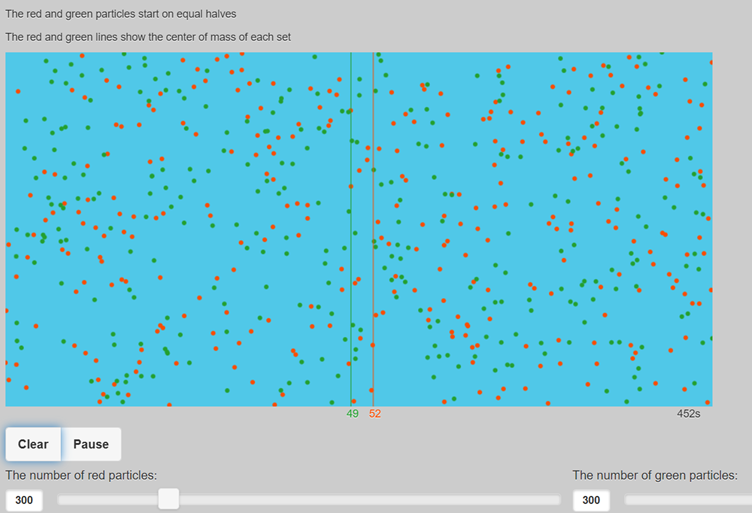Click the Clear button
The height and width of the screenshot is (513, 752).
33,444
